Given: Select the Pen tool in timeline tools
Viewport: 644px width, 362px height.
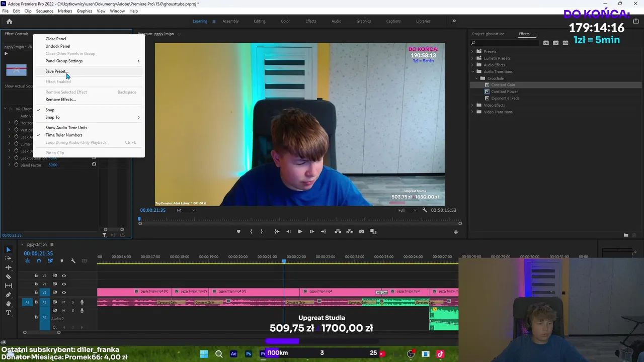Looking at the screenshot, I should coord(8,295).
